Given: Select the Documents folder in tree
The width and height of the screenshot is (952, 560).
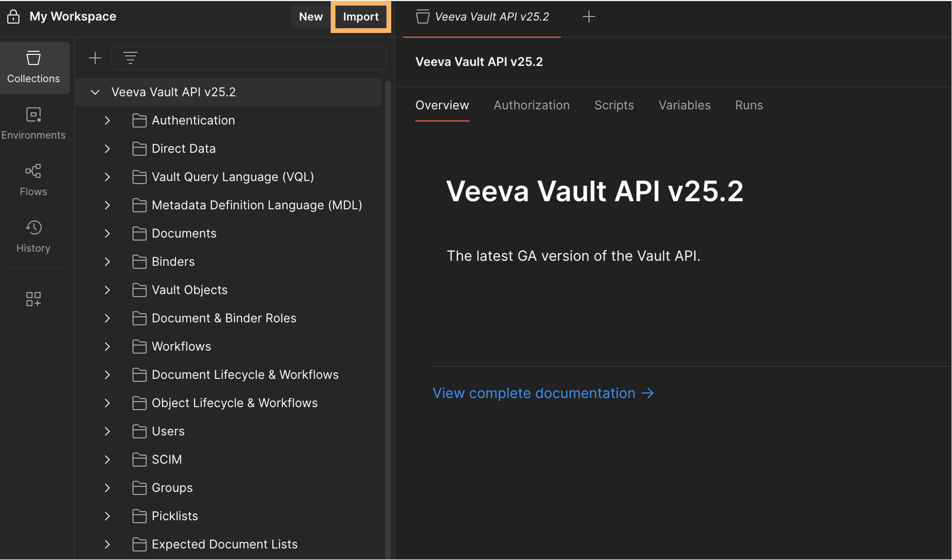Looking at the screenshot, I should click(x=184, y=233).
